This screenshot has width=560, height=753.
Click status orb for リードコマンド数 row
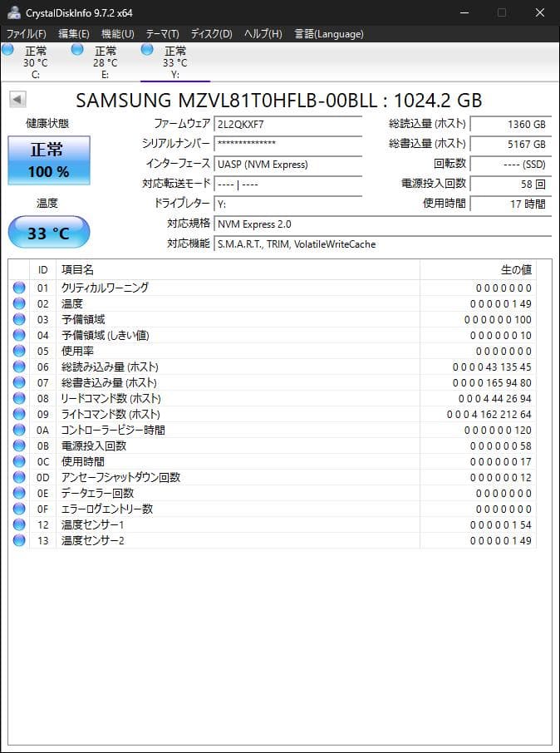click(19, 399)
